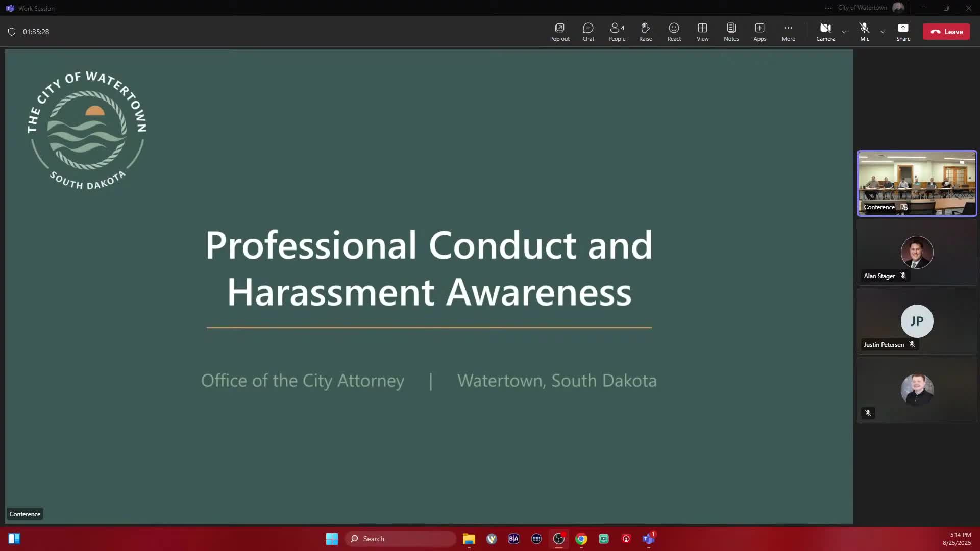Open the title bar ellipsis settings menu
The image size is (980, 551).
click(x=828, y=8)
